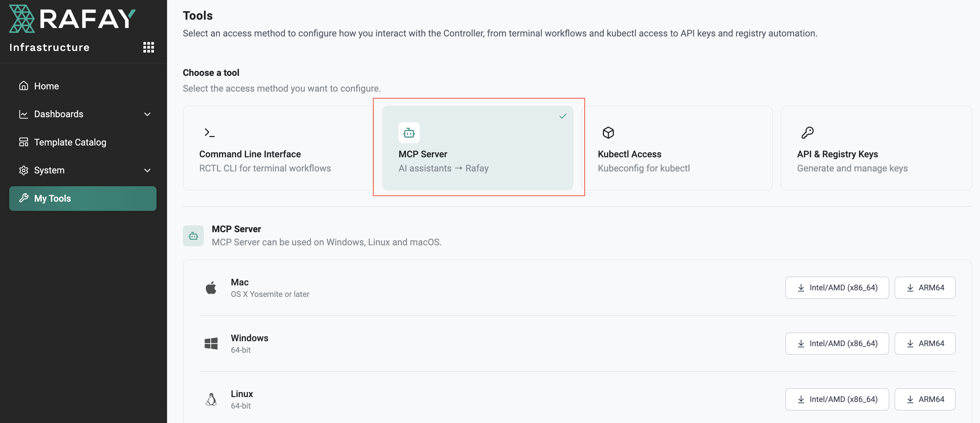Download Mac Intel/AMD (x86_64) build
Screen dimensions: 980x423
pos(837,288)
